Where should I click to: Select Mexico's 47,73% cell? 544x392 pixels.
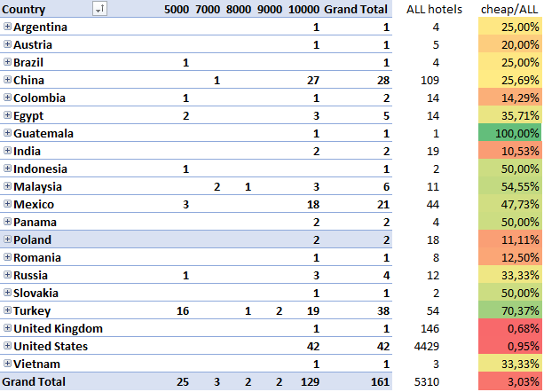pyautogui.click(x=509, y=204)
